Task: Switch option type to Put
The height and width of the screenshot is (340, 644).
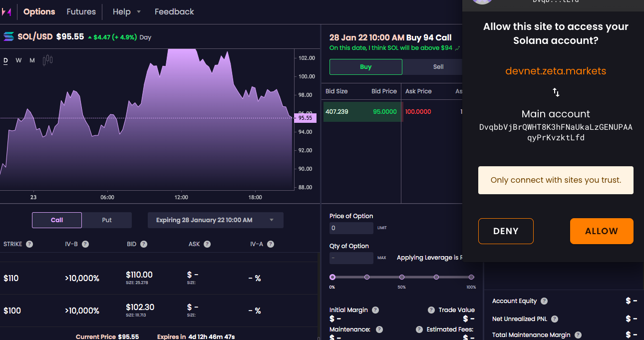Action: click(x=107, y=220)
